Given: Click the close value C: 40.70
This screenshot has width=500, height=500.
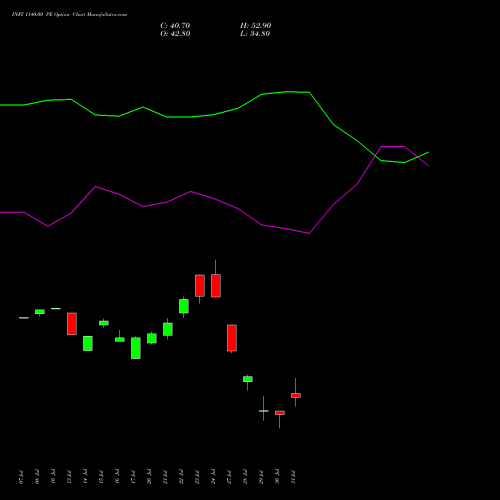Looking at the screenshot, I should (x=175, y=26).
